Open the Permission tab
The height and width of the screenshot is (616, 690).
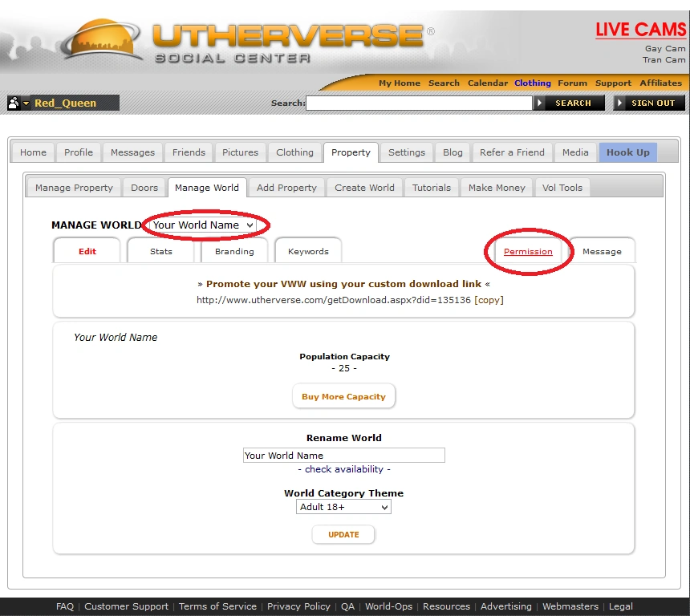528,251
